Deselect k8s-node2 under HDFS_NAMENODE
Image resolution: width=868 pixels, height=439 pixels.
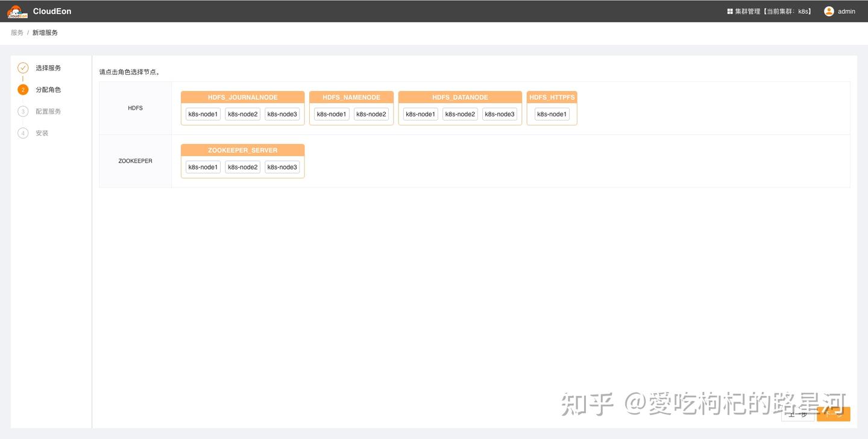click(x=371, y=114)
